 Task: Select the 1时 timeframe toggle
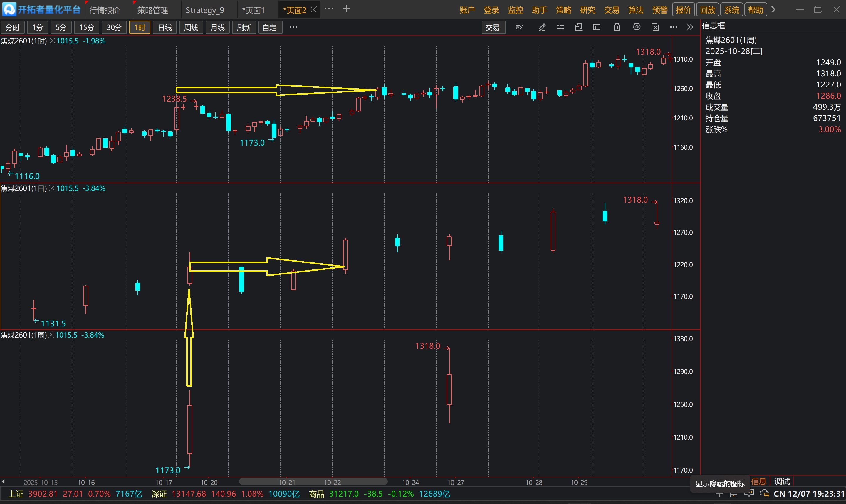[140, 28]
